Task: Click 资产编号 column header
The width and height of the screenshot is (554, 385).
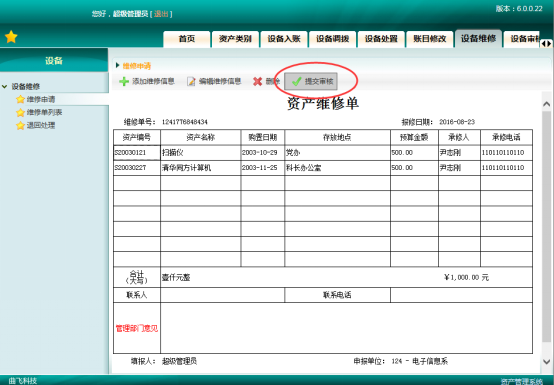Action: click(x=137, y=137)
